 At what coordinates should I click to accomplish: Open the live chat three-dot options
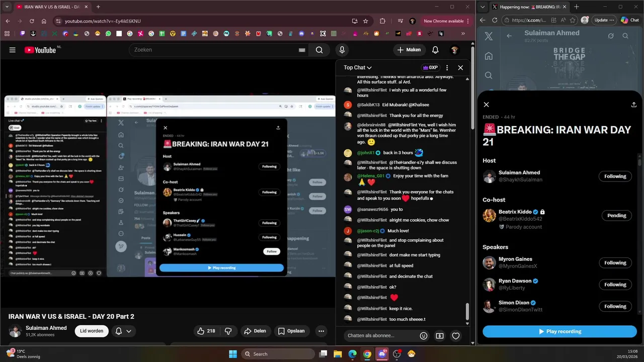click(x=447, y=67)
